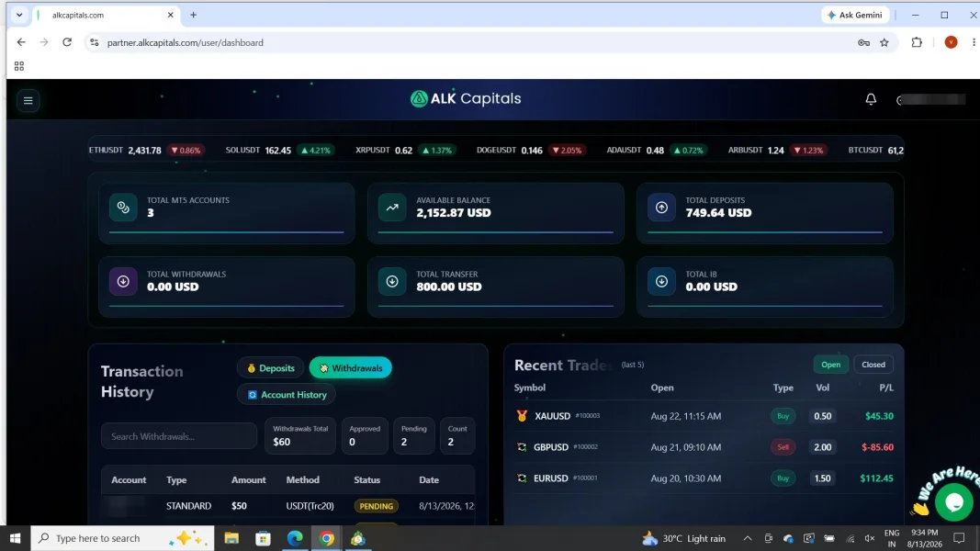Click the ALK Capitals logo
980x551 pixels.
coord(466,98)
